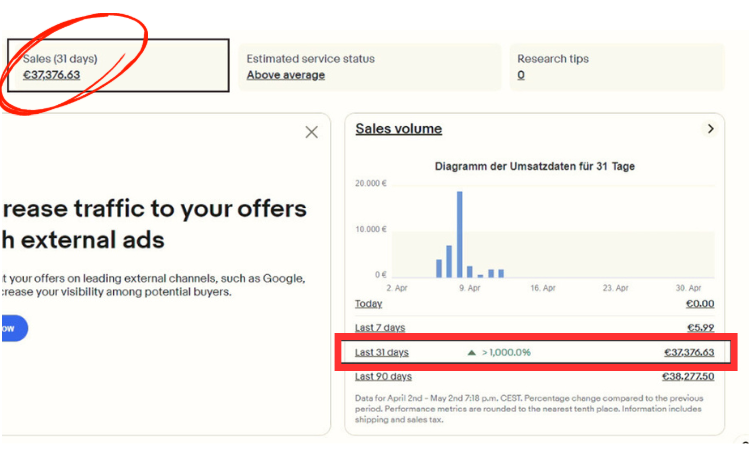Click the Sales (31 days) summary card
The height and width of the screenshot is (473, 751).
pos(118,66)
